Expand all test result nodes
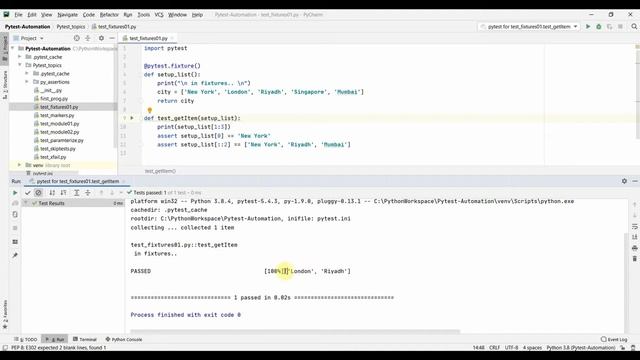 [x=76, y=193]
